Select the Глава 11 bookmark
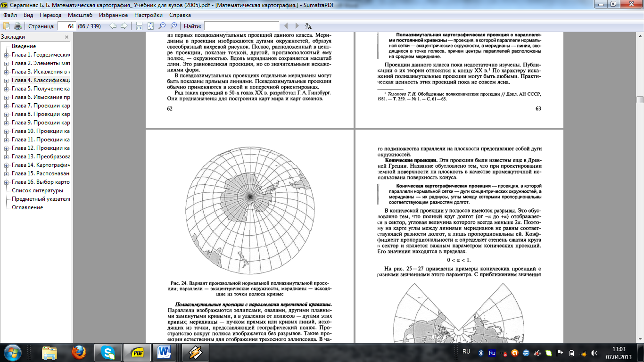 tap(41, 140)
